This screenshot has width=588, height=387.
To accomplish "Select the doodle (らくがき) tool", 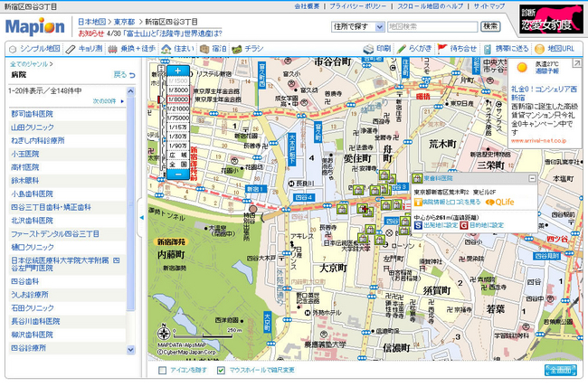I will [414, 47].
